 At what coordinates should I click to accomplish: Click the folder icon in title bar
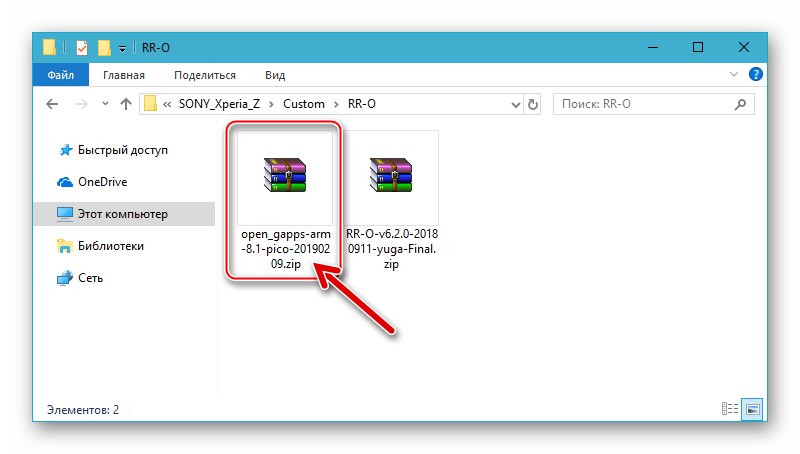point(49,47)
